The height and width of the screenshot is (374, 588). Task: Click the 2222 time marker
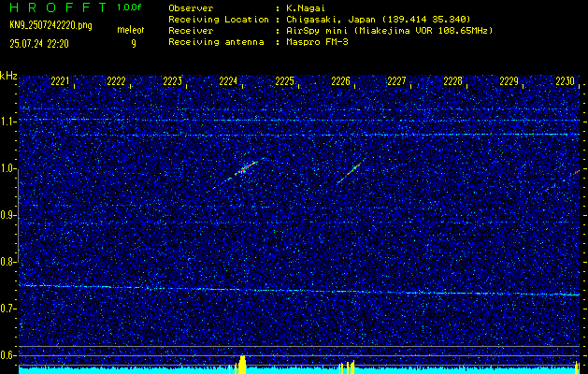pos(116,81)
